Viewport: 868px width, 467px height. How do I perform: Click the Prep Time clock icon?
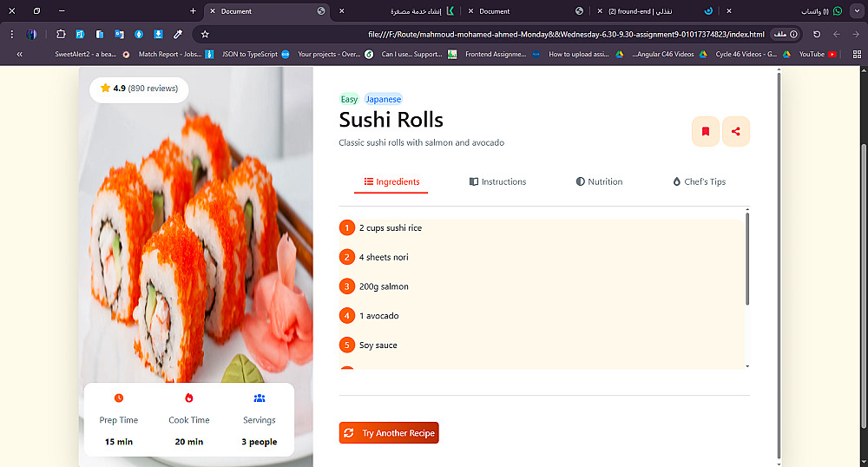pyautogui.click(x=118, y=398)
